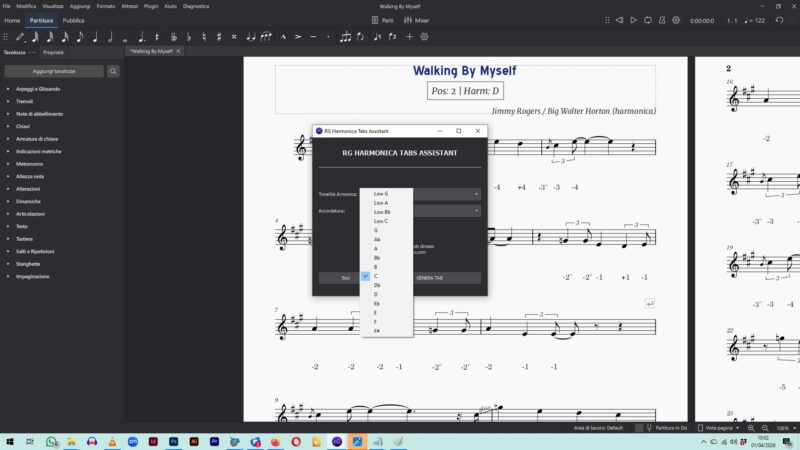Choose F# from the key dropdown

pyautogui.click(x=386, y=331)
